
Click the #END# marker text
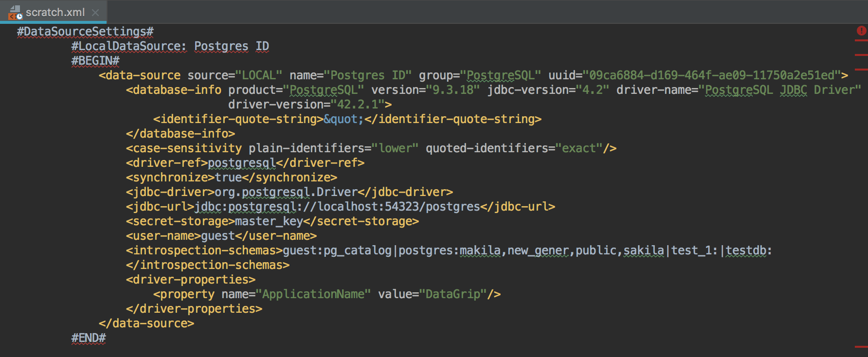point(89,338)
